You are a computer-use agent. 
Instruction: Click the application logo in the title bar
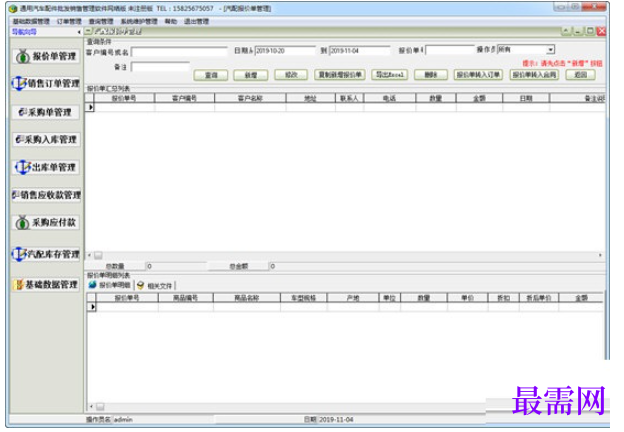(13, 9)
